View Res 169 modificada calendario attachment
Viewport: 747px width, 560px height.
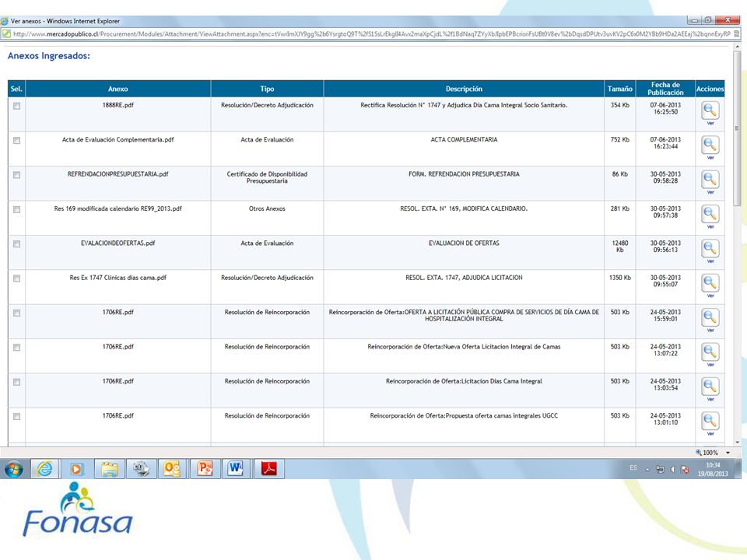[710, 214]
